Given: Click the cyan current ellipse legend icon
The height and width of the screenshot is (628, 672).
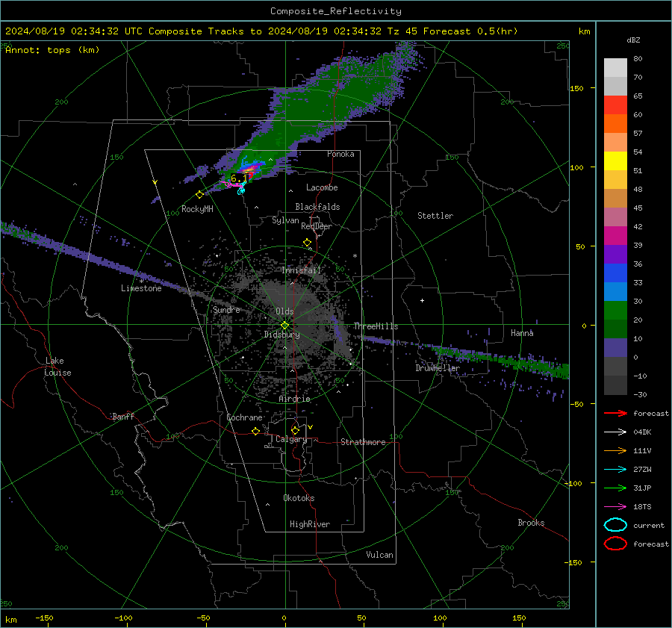Looking at the screenshot, I should [615, 525].
